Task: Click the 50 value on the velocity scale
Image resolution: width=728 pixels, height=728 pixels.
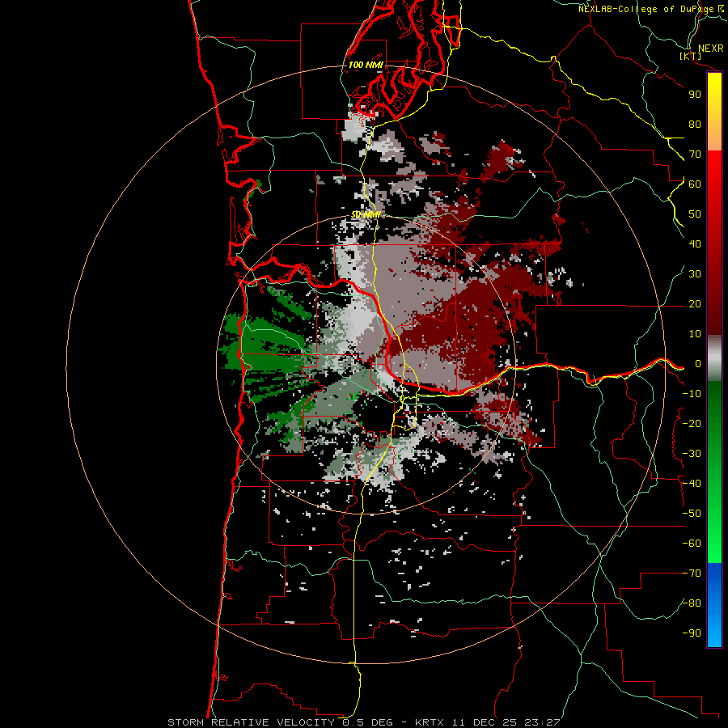Action: [695, 214]
